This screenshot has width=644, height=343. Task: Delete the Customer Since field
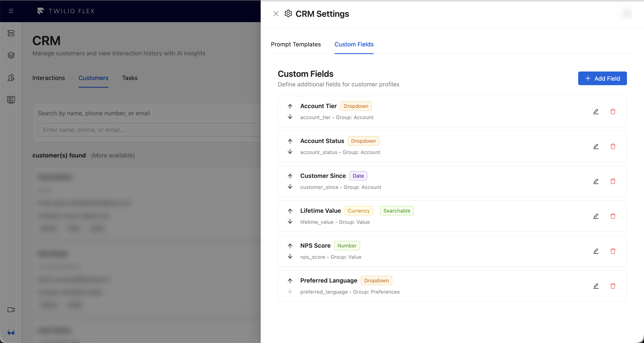[x=613, y=181]
